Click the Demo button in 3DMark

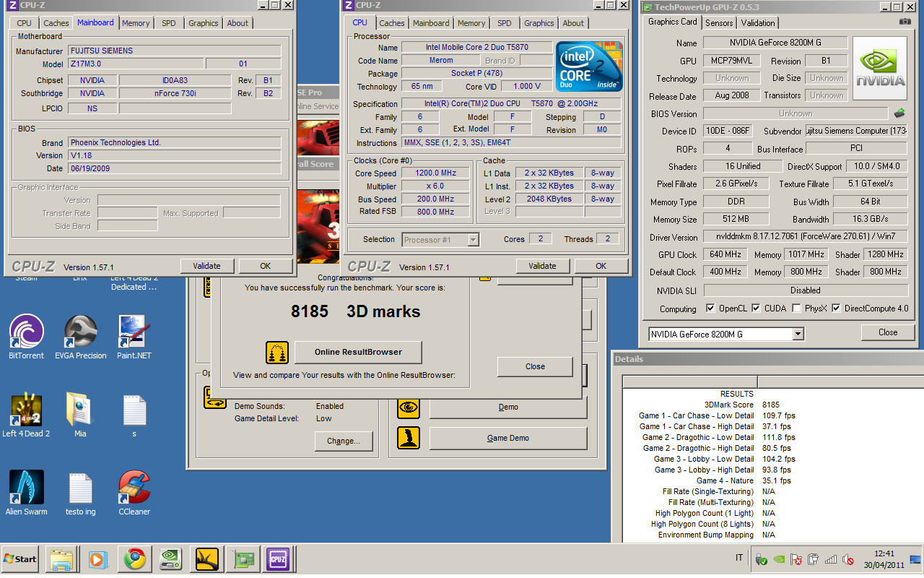click(x=508, y=407)
